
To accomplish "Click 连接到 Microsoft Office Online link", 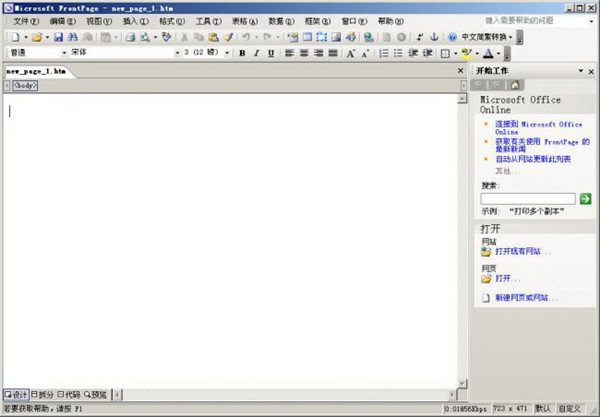I will [x=539, y=128].
